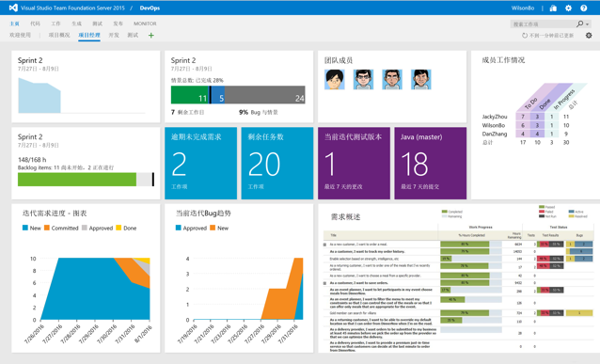This screenshot has height=364, width=600.
Task: Expand the first requirement row
Action: (324, 245)
